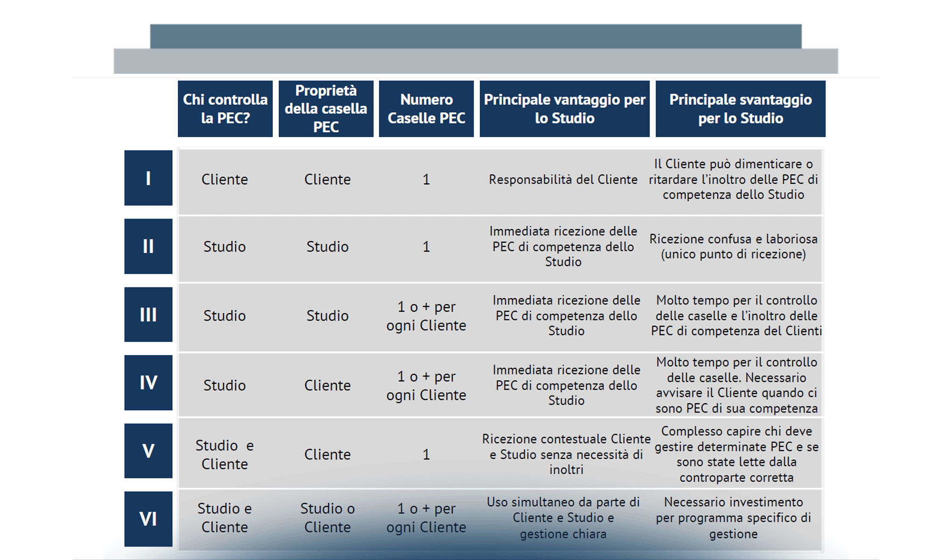The image size is (952, 560).
Task: Select 'Uso simultaneo da parte di Cliente' cell
Action: [563, 518]
